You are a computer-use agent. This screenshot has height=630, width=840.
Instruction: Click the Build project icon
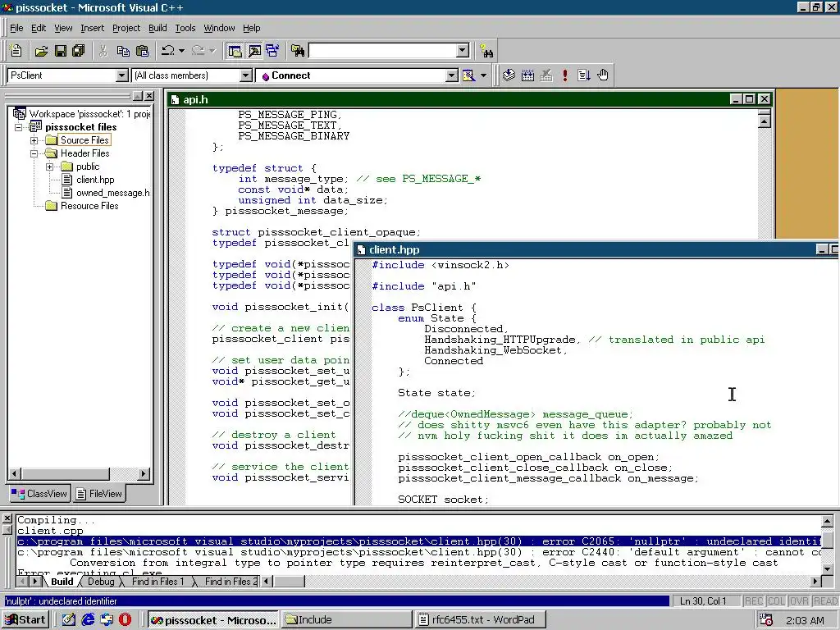[x=527, y=75]
